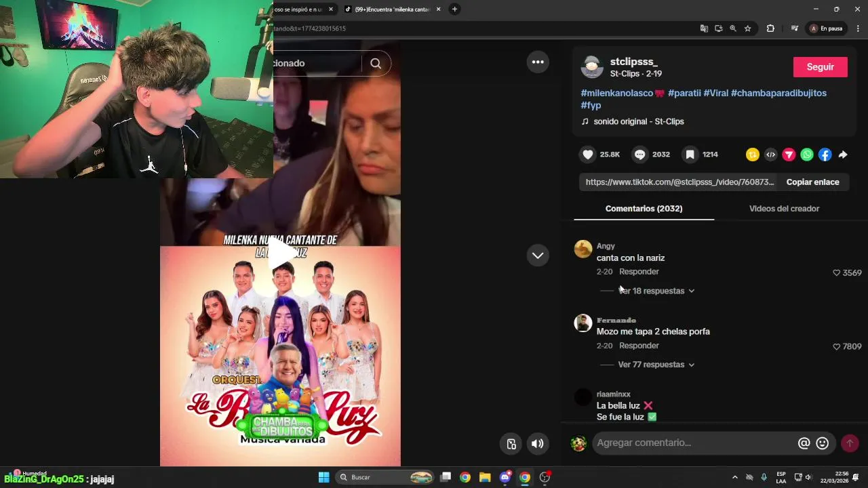
Task: Open the emoji picker in the comment box
Action: [x=823, y=443]
